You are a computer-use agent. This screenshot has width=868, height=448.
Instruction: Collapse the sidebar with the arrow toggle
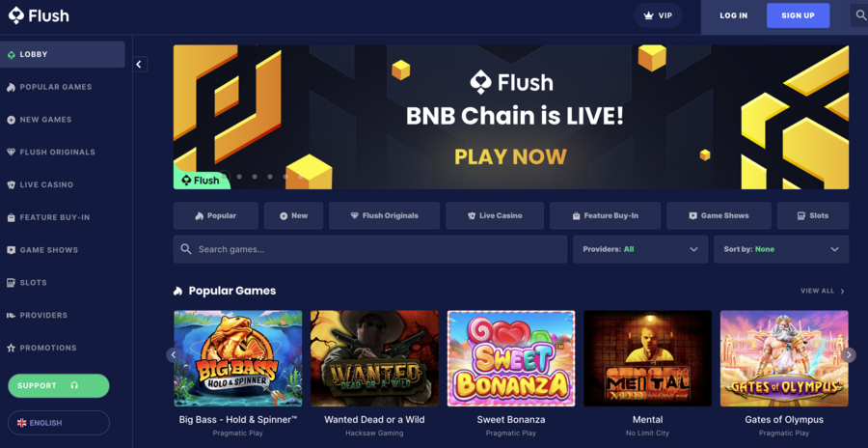(140, 65)
